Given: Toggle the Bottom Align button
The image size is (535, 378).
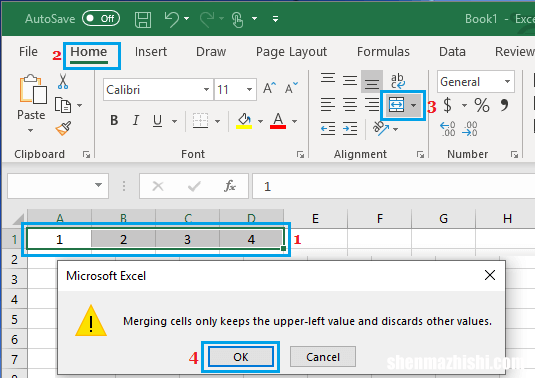Looking at the screenshot, I should coord(372,82).
